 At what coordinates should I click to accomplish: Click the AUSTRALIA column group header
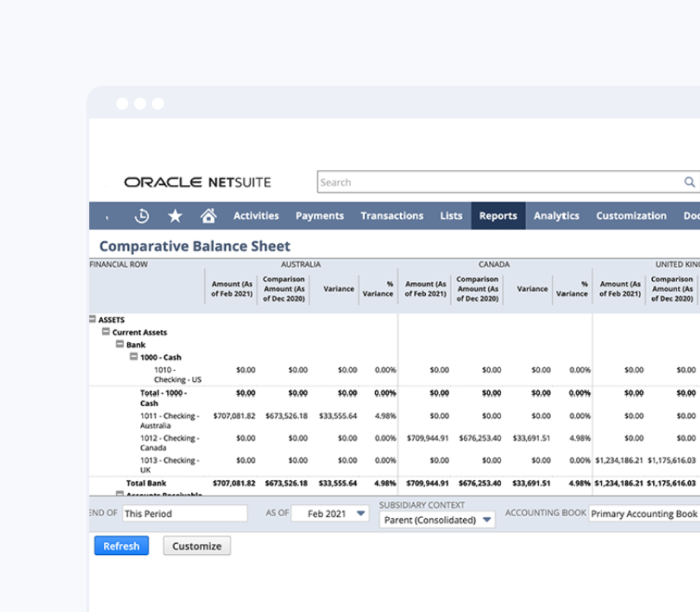(301, 264)
